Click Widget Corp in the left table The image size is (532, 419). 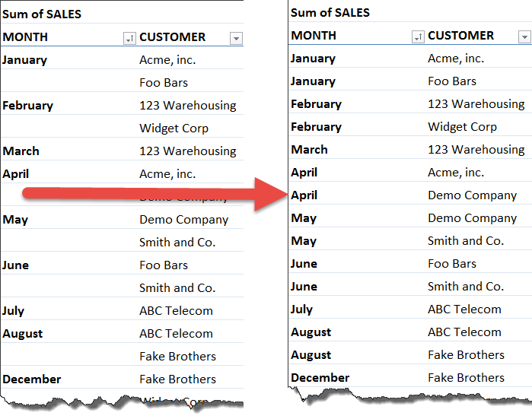(x=174, y=129)
